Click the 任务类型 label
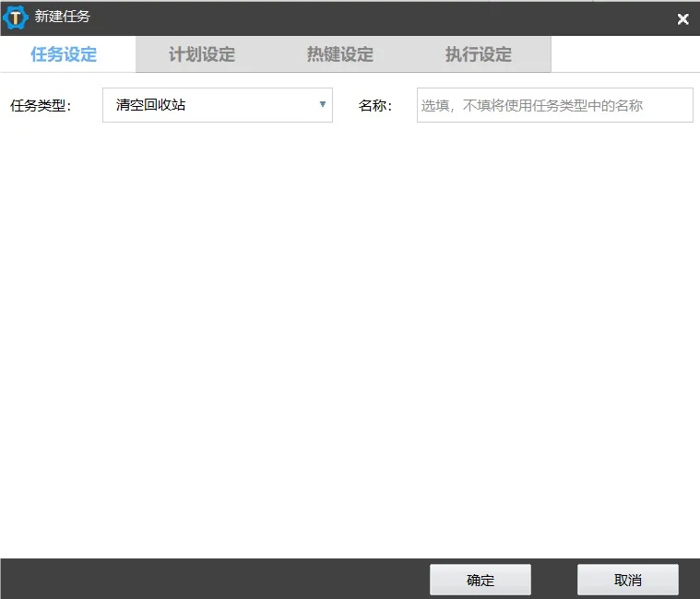 pos(41,106)
